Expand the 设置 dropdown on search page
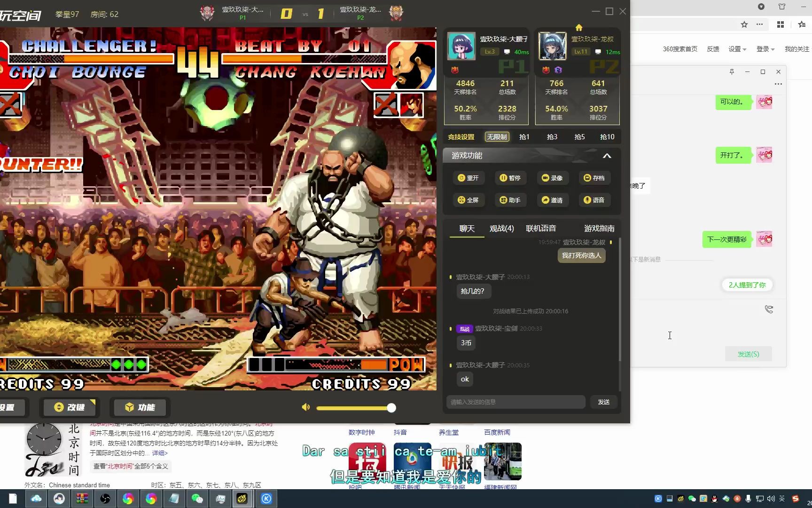The width and height of the screenshot is (812, 508). pos(737,49)
